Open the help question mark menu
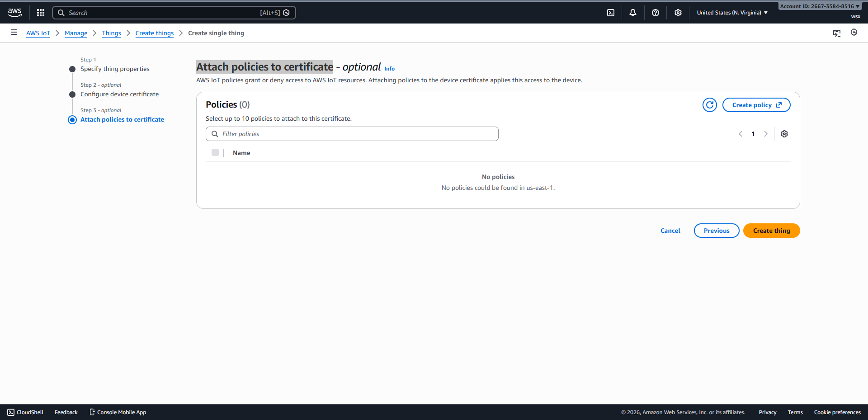Screen dimensions: 868x420 (x=656, y=13)
